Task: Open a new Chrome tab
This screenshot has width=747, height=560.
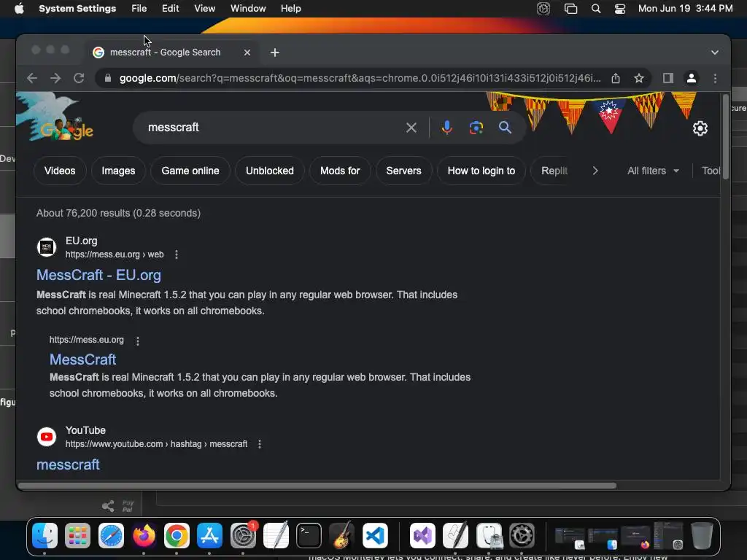Action: tap(275, 52)
